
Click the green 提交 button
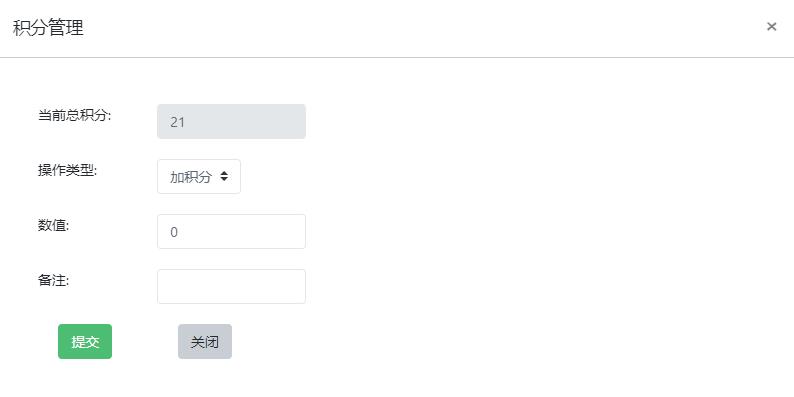tap(85, 342)
